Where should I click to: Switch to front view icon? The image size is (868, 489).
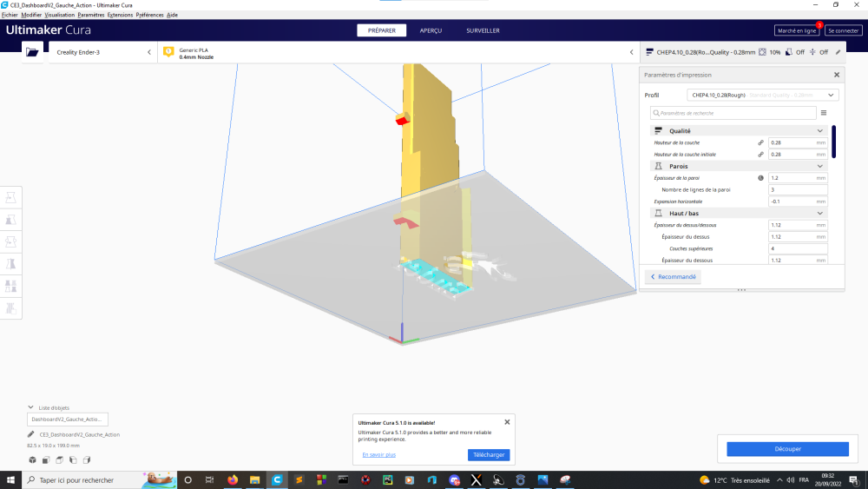coord(46,459)
